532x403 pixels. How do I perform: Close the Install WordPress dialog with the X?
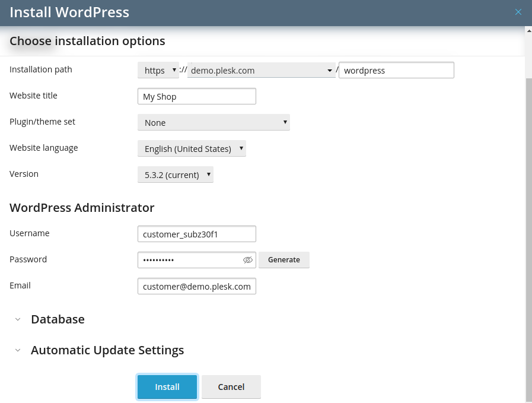coord(519,12)
